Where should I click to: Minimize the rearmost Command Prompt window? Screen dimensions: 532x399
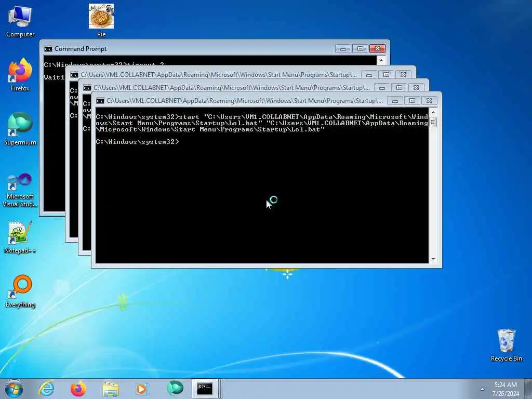(x=343, y=49)
